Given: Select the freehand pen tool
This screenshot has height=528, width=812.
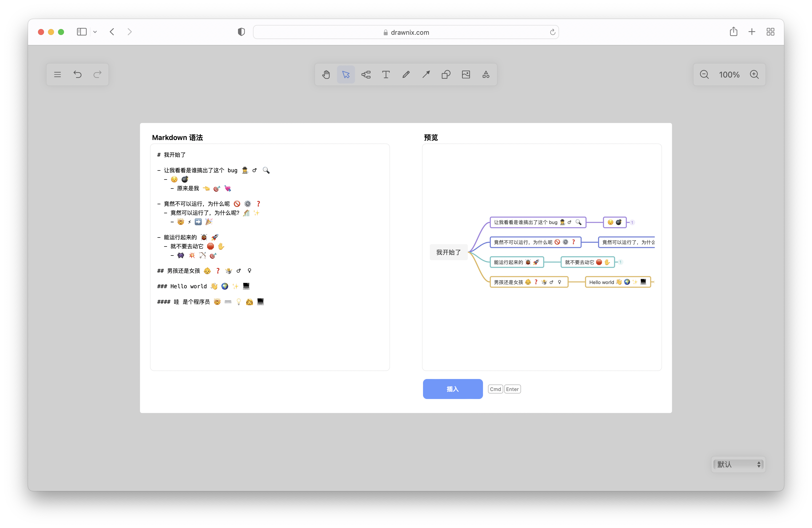Looking at the screenshot, I should pyautogui.click(x=406, y=74).
